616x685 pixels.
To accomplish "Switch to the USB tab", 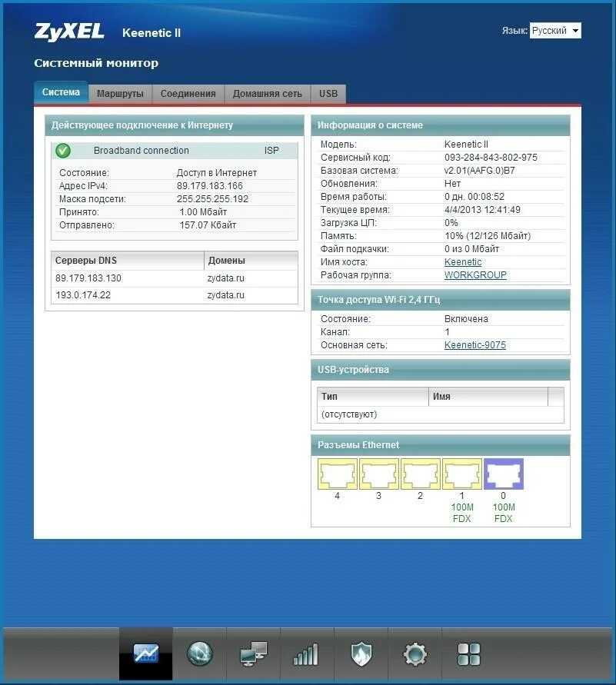I will [328, 94].
